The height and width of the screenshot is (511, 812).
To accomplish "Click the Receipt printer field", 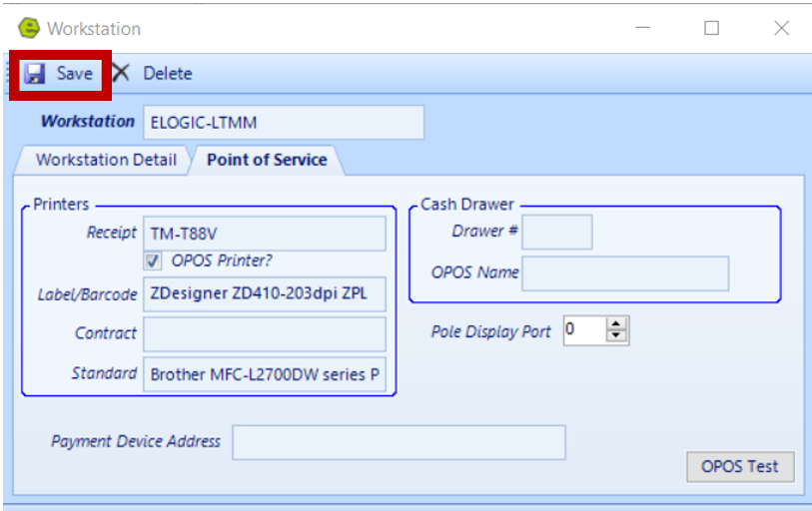I will coord(264,234).
